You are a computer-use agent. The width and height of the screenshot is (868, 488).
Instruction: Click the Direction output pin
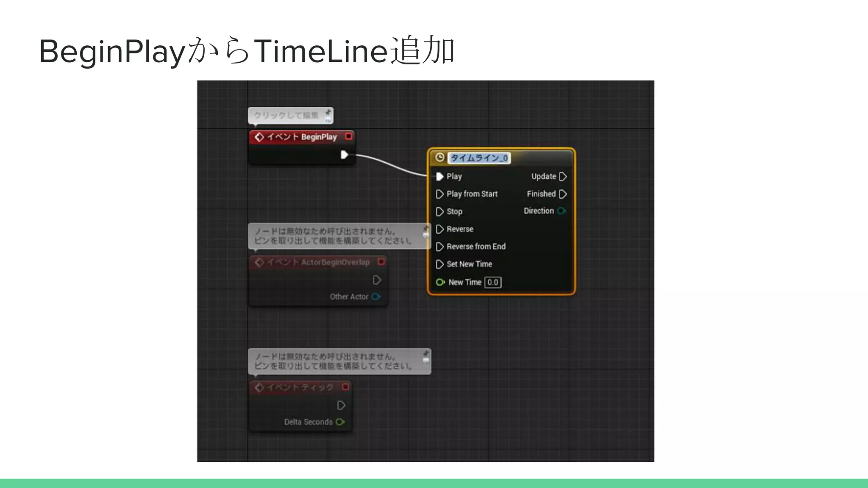[x=562, y=211]
